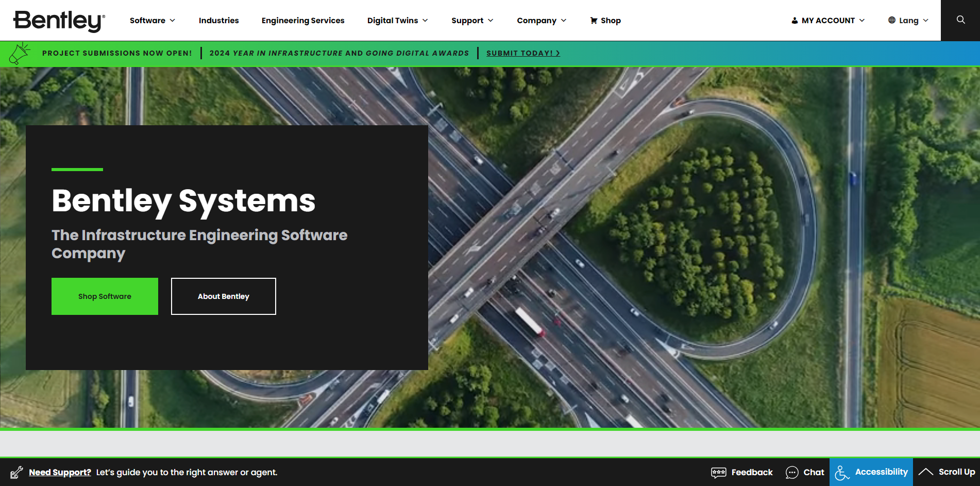Click the Need Support hand icon
Image resolution: width=980 pixels, height=486 pixels.
[x=16, y=472]
